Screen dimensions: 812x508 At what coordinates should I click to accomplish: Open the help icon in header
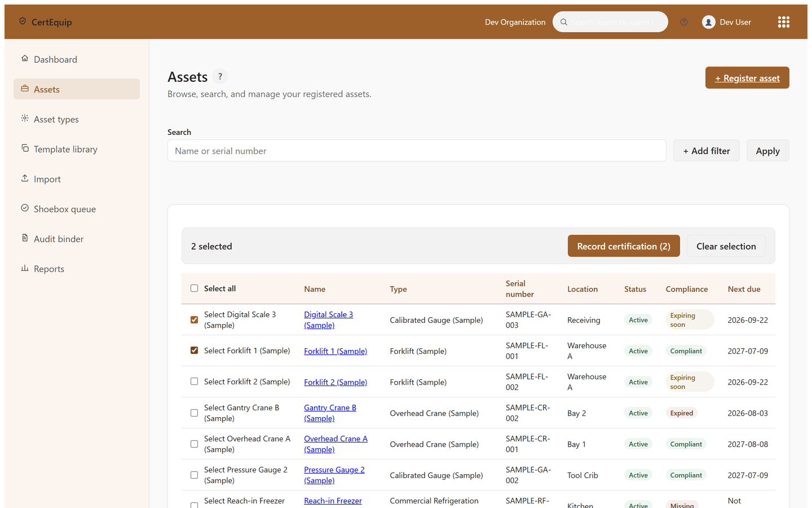684,22
